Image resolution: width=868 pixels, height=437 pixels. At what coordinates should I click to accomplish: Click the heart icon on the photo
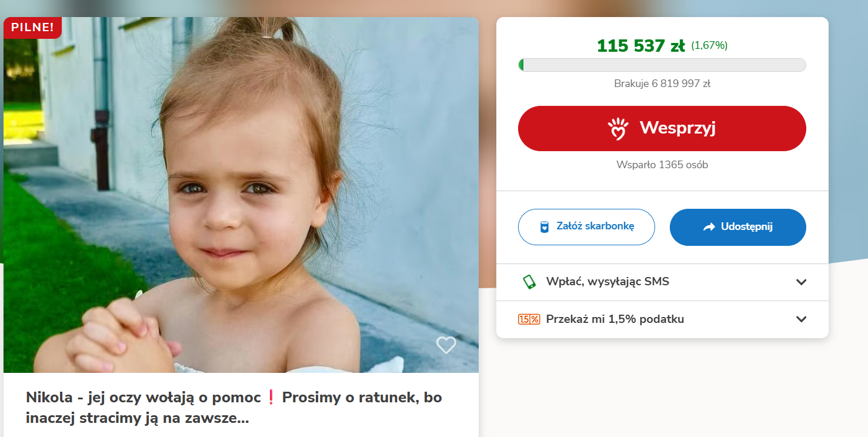click(446, 345)
